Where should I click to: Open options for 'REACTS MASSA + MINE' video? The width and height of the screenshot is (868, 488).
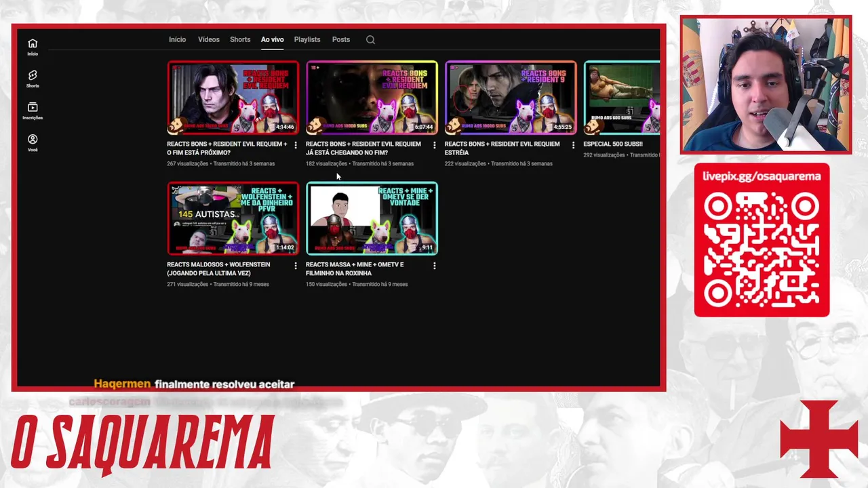click(x=434, y=266)
